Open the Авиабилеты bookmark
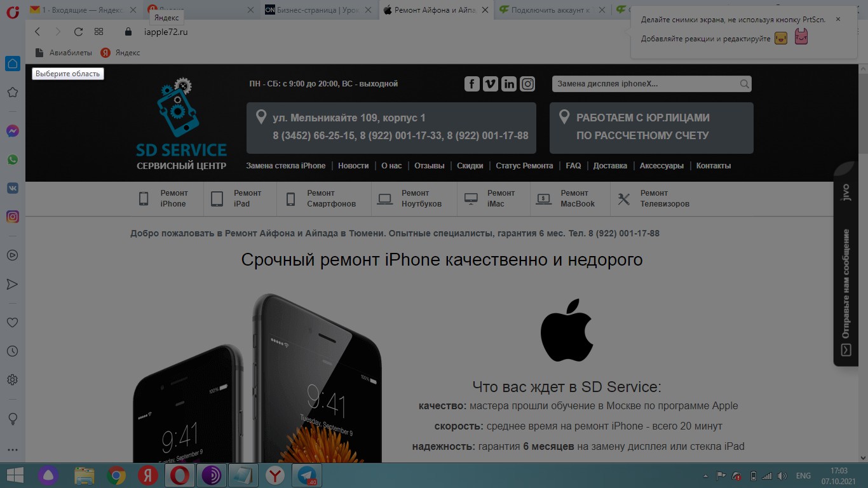Viewport: 868px width, 488px height. (64, 53)
